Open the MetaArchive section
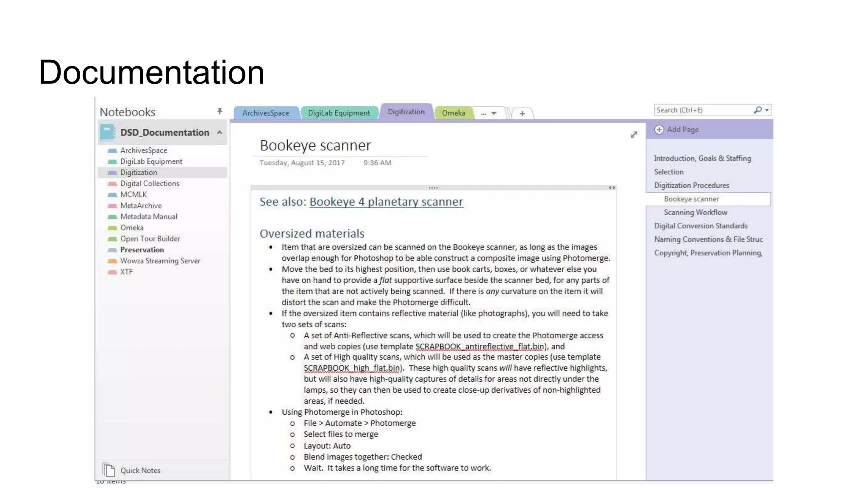 pyautogui.click(x=141, y=205)
